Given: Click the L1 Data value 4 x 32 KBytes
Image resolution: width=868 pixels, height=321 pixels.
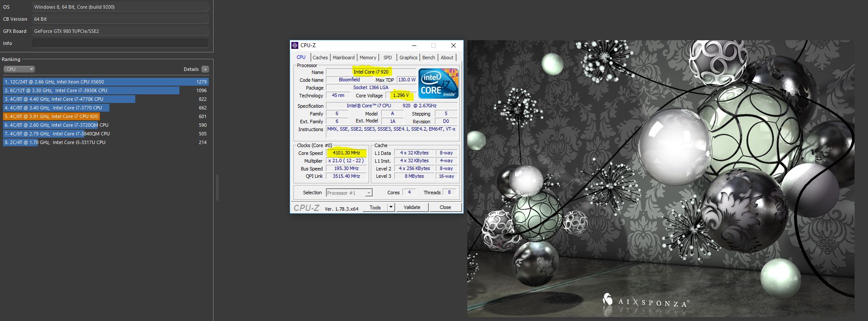Looking at the screenshot, I should click(x=414, y=153).
